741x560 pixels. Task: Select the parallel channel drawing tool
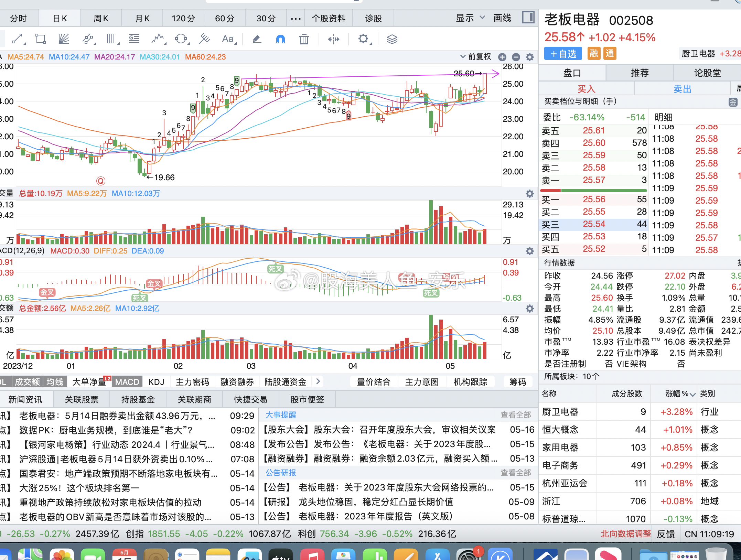tap(88, 39)
